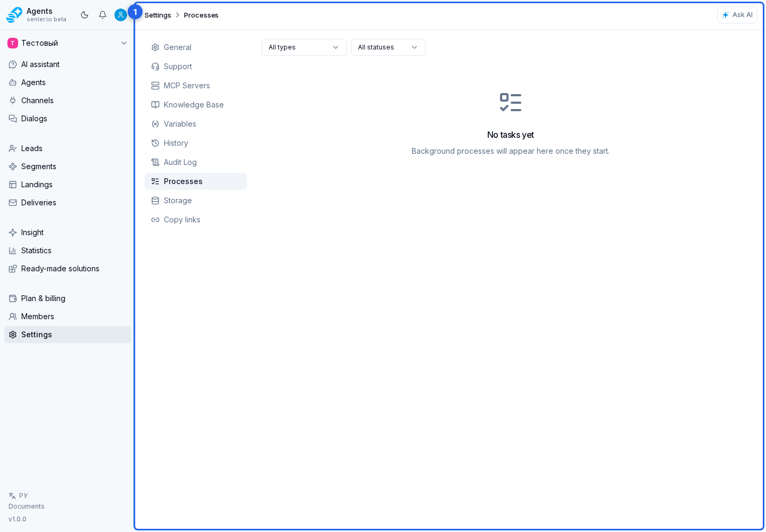This screenshot has width=766, height=532.
Task: Click the Copy links chain icon
Action: tap(155, 220)
